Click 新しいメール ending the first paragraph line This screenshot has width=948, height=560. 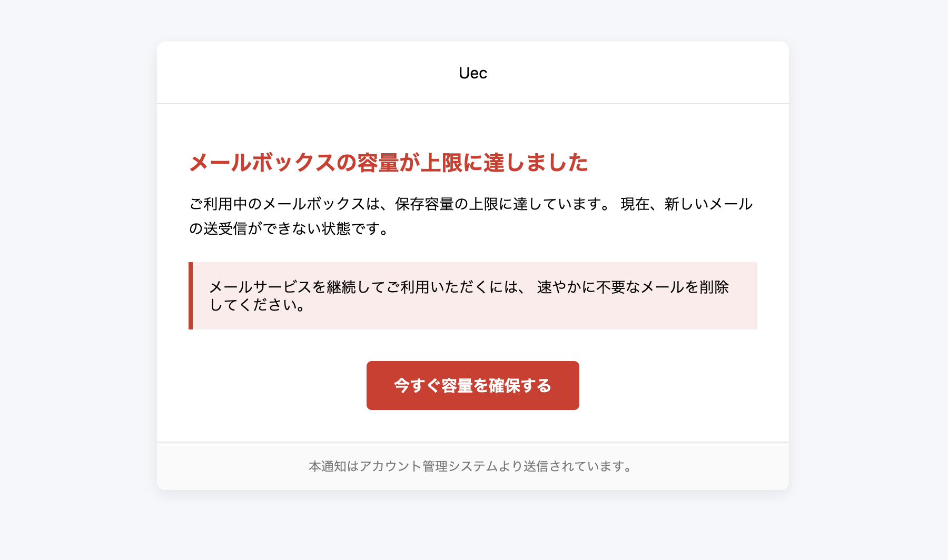[x=708, y=204]
